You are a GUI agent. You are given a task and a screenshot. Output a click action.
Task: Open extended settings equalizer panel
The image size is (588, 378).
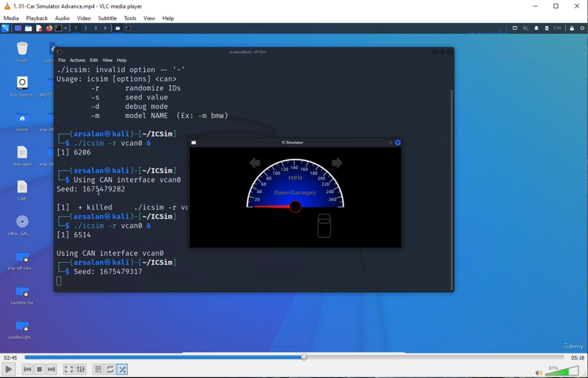pos(81,369)
